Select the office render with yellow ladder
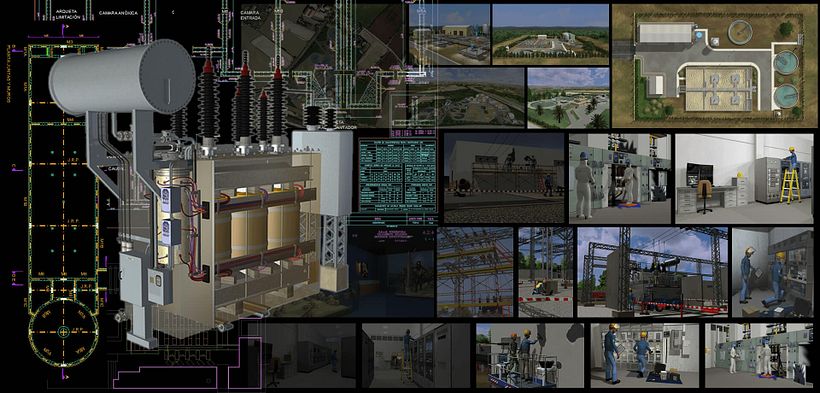This screenshot has width=820, height=393. [x=744, y=178]
